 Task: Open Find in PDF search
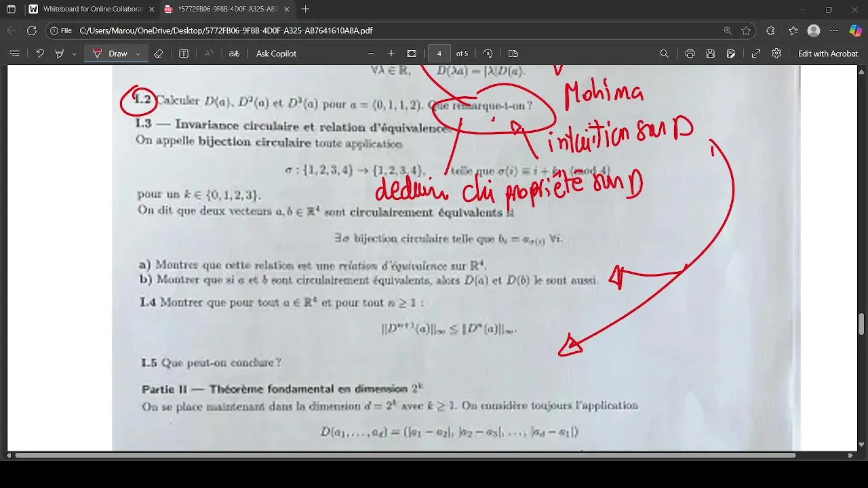click(665, 54)
